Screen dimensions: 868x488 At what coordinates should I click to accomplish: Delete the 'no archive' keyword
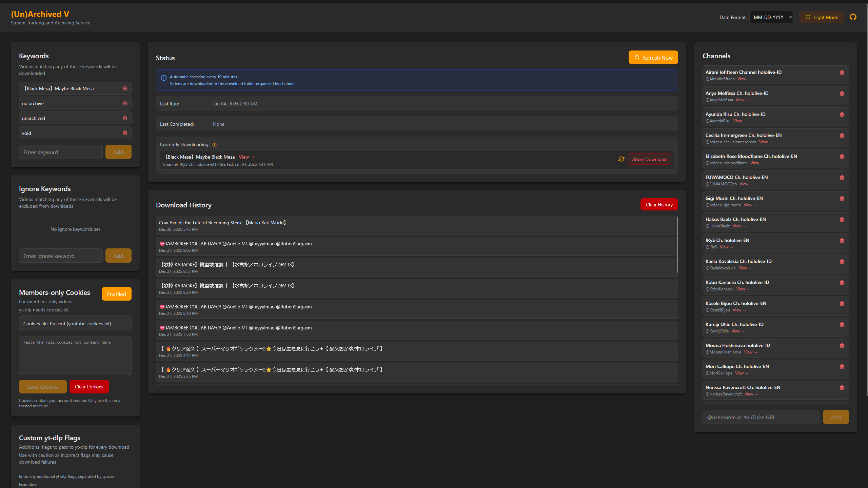(x=125, y=103)
